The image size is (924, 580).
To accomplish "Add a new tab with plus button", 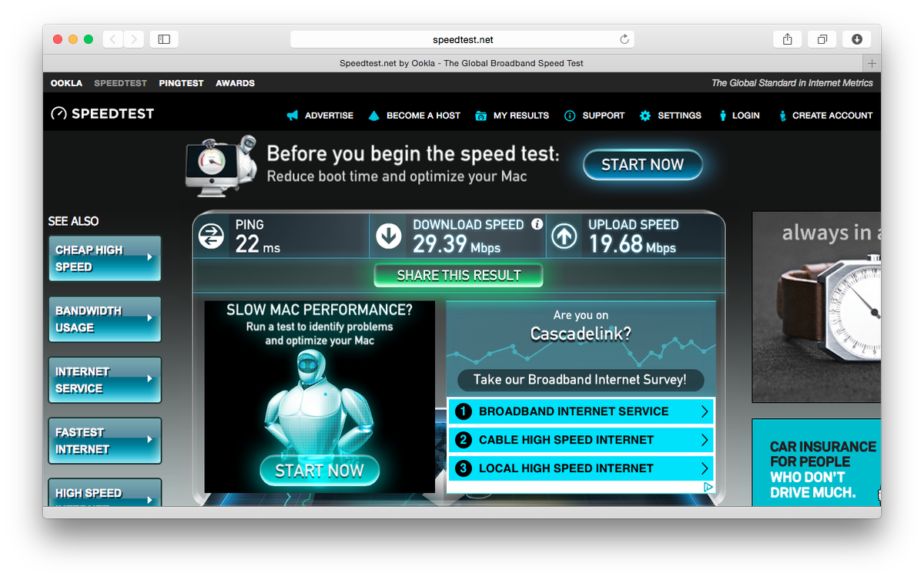I will tap(872, 64).
